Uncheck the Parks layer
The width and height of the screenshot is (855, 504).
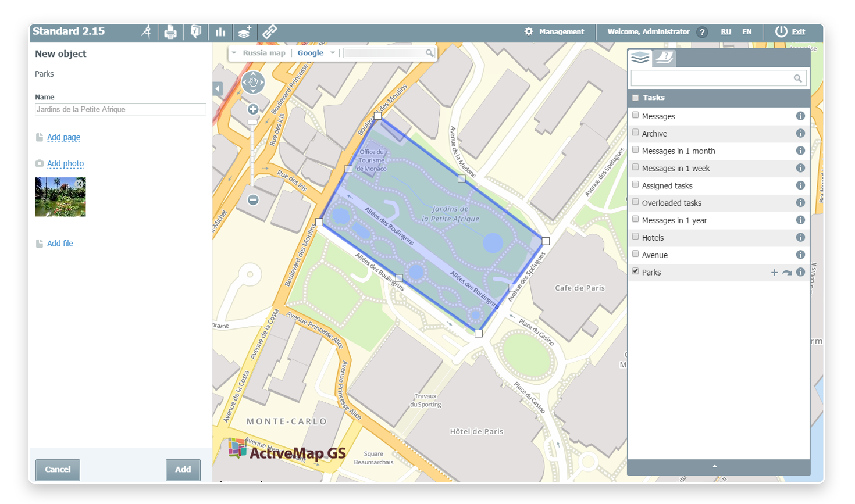pyautogui.click(x=636, y=271)
